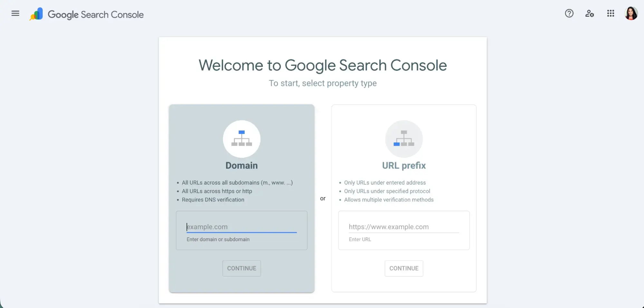Screen dimensions: 644x308
Task: Select the Domain property type card
Action: click(241, 166)
